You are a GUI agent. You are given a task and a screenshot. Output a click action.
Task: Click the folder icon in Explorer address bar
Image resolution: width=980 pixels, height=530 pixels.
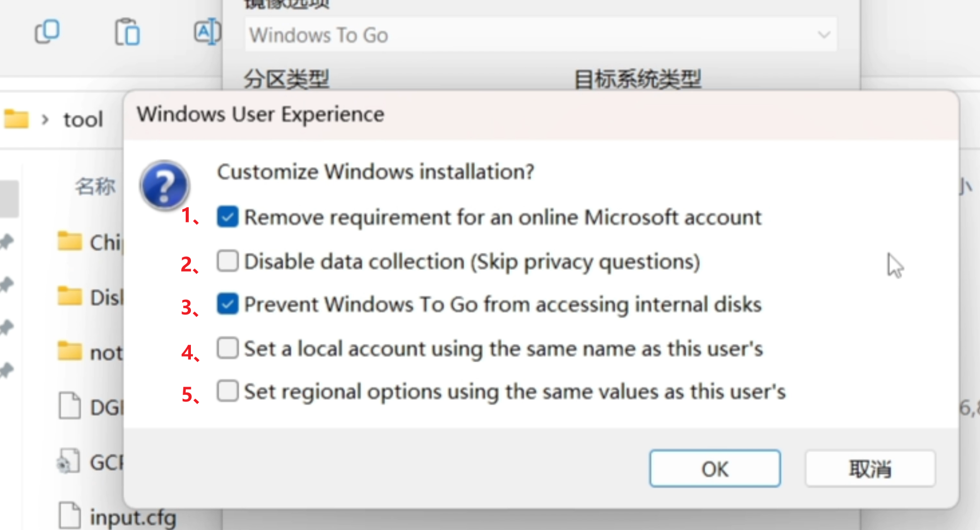pyautogui.click(x=16, y=119)
